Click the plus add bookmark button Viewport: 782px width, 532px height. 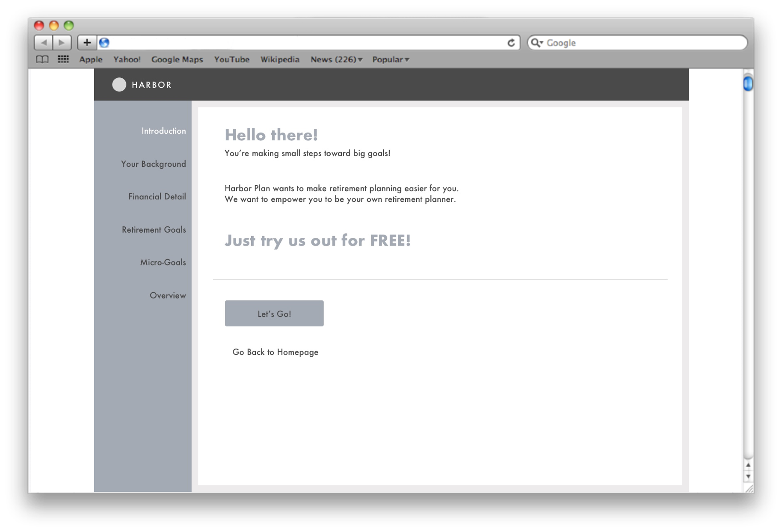tap(87, 42)
